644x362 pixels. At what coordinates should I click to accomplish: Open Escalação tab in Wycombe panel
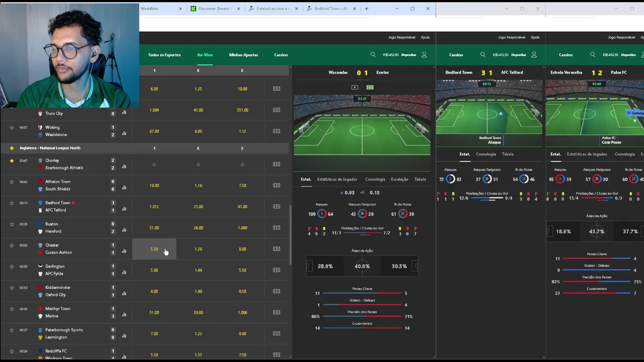[399, 179]
